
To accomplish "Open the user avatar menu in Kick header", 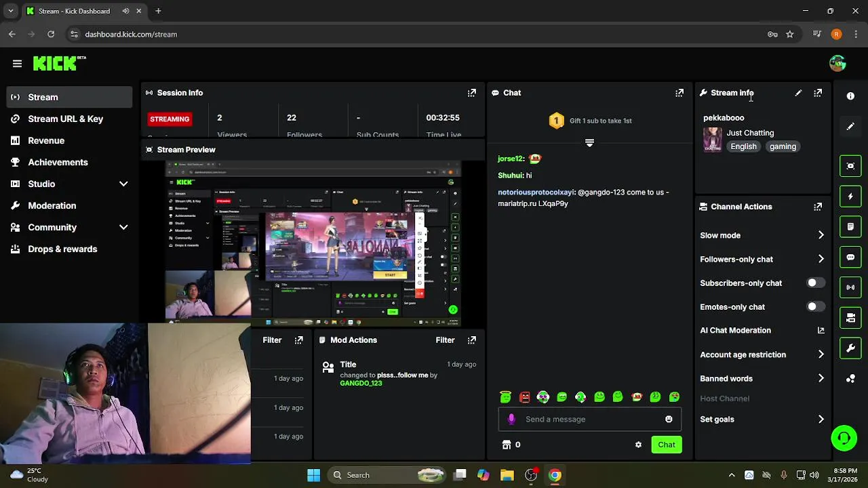I will pos(837,64).
